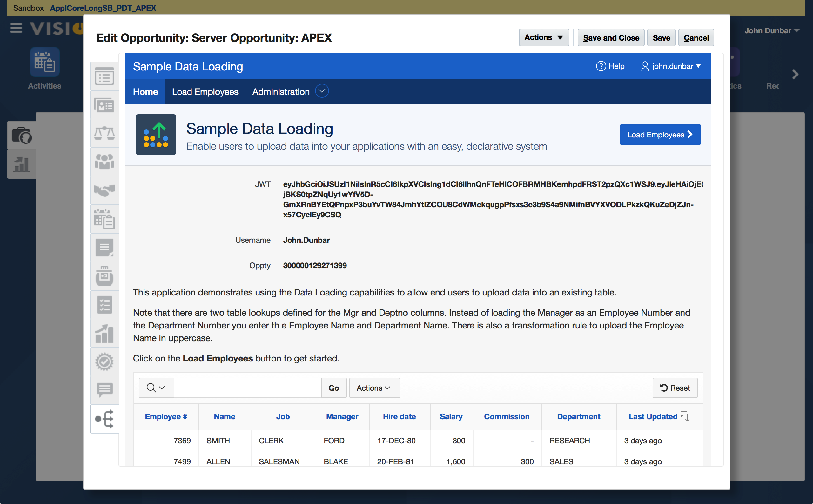The height and width of the screenshot is (504, 813).
Task: Open the Actions dropdown in dialog header
Action: tap(544, 38)
